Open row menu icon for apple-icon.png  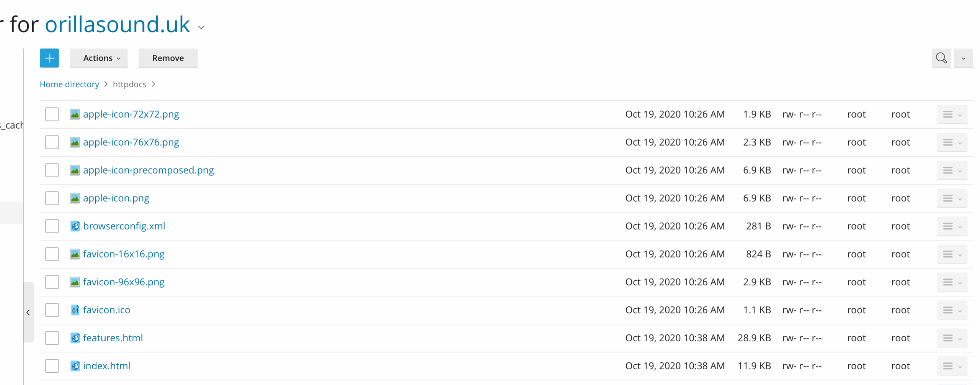coord(952,198)
